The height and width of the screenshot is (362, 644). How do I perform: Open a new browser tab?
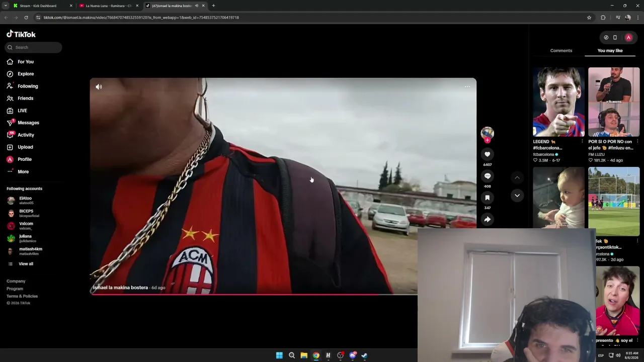[x=213, y=6]
